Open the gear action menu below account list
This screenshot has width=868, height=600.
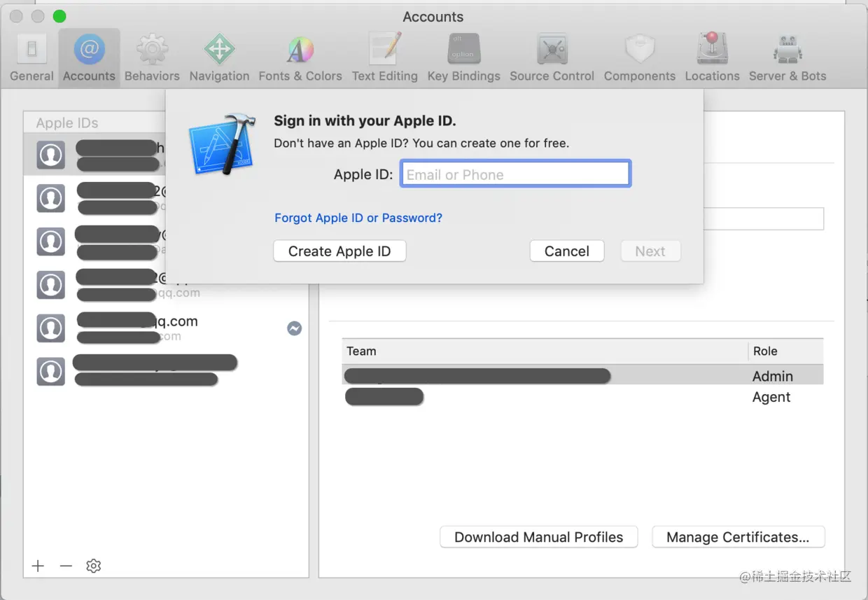pyautogui.click(x=94, y=566)
